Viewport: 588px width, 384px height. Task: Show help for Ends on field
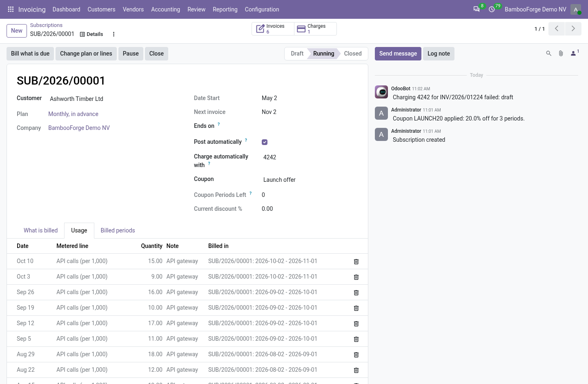pyautogui.click(x=218, y=124)
